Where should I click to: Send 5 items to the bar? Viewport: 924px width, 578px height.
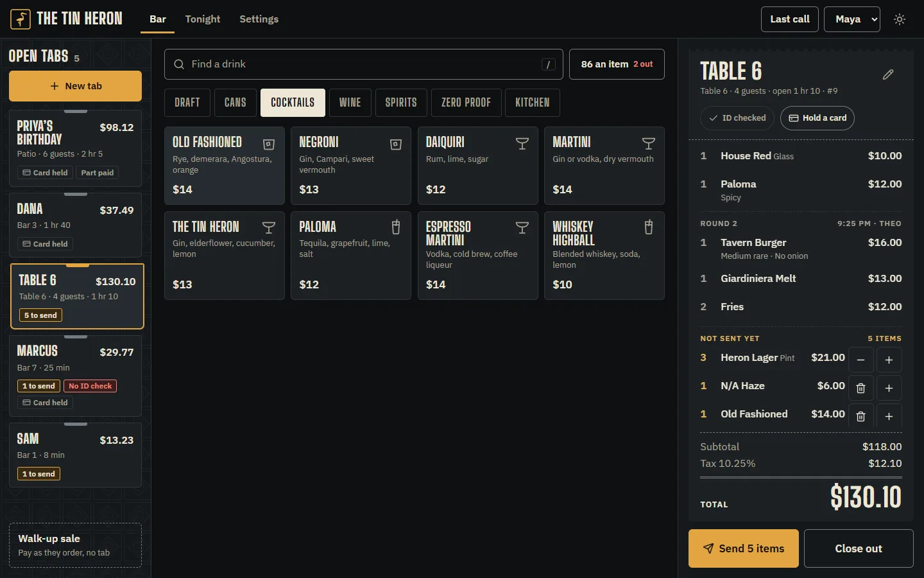744,548
